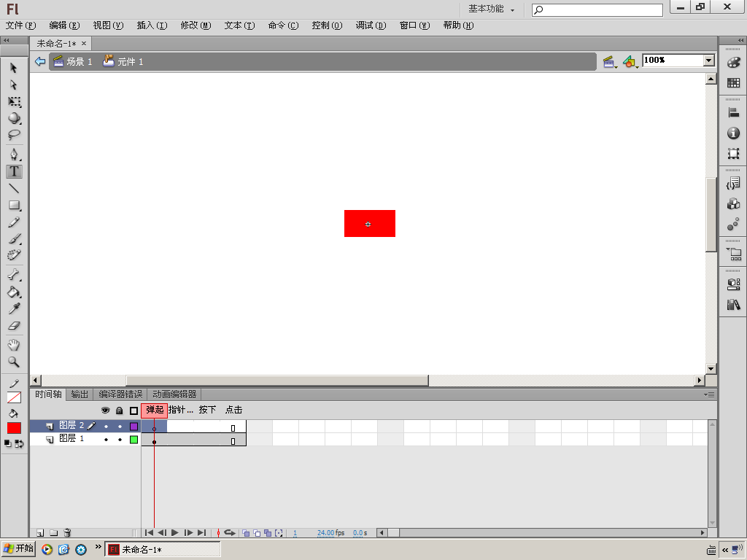Image resolution: width=747 pixels, height=560 pixels.
Task: Select the Pencil tool
Action: (15, 222)
